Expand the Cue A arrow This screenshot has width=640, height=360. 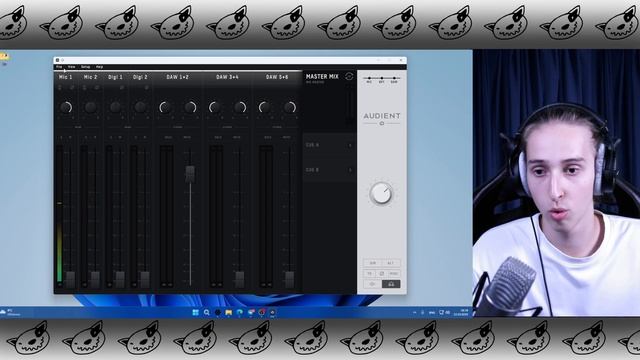pos(350,145)
